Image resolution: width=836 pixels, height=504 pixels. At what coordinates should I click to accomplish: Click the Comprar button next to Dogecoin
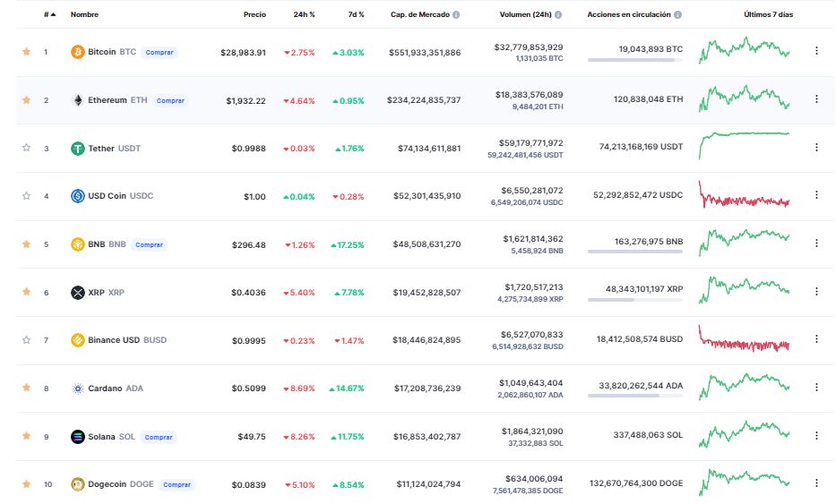(x=177, y=485)
